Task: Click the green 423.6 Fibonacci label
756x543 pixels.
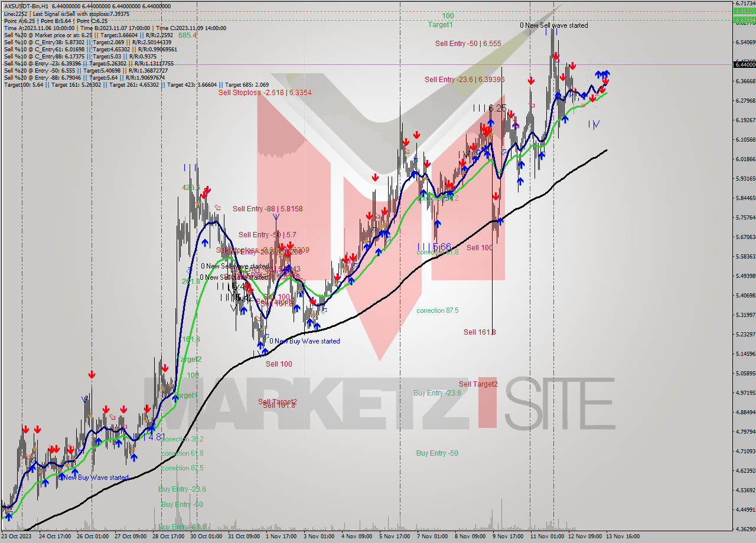Action: (191, 188)
